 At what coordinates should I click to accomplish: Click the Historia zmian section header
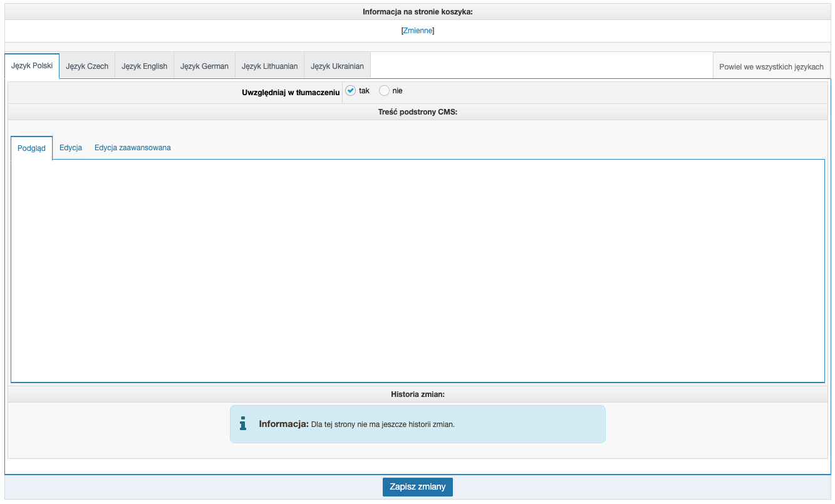click(x=417, y=394)
